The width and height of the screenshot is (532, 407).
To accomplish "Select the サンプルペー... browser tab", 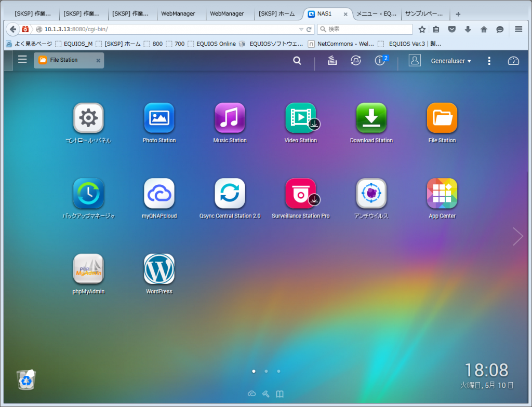I will pyautogui.click(x=424, y=14).
